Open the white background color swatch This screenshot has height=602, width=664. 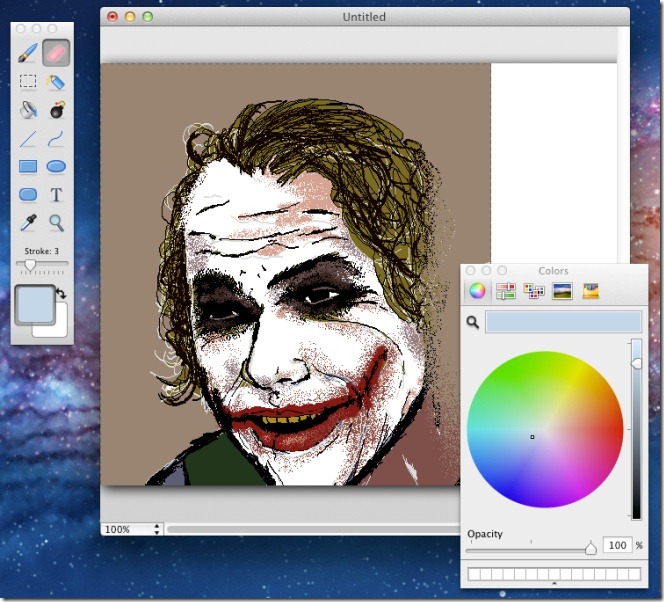pos(58,328)
